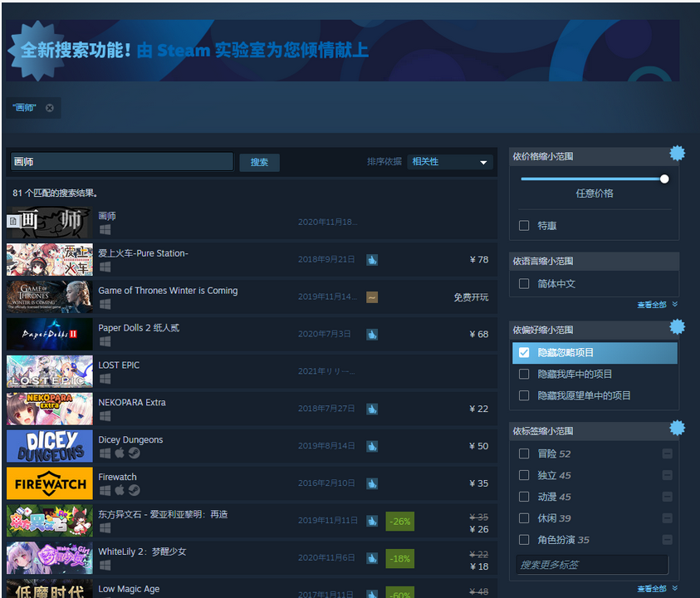This screenshot has height=598, width=700.
Task: Open the Dicey Dungeons thumbnail image
Action: pyautogui.click(x=50, y=446)
